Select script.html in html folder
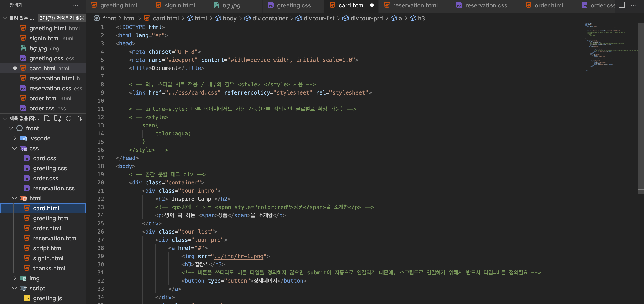644x304 pixels. 43,248
